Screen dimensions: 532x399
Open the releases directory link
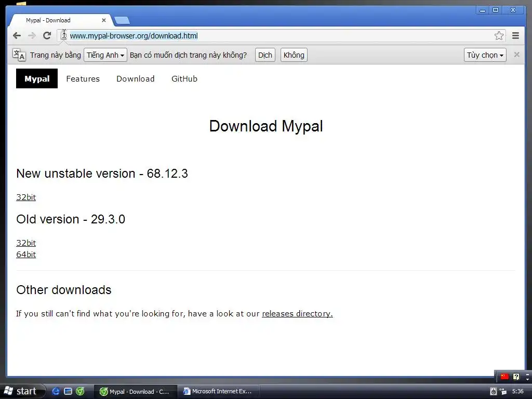[x=297, y=313]
